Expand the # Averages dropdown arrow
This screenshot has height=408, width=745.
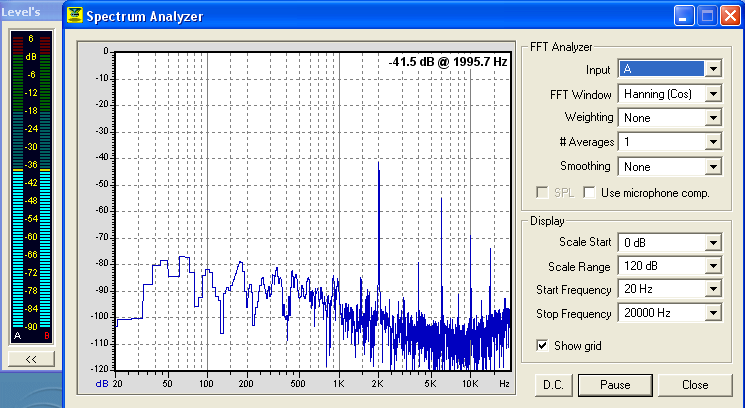coord(713,142)
